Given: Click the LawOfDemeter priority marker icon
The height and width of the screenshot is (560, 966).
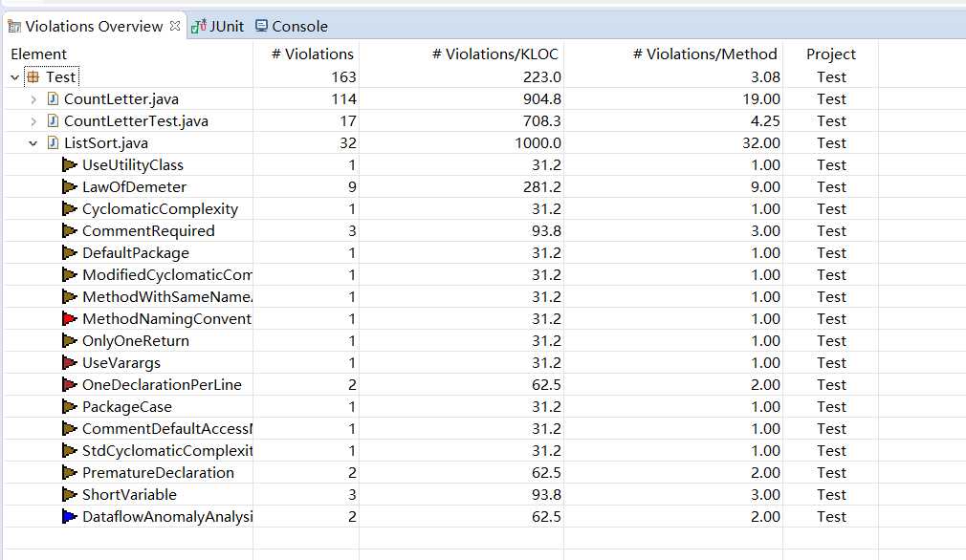Looking at the screenshot, I should pos(70,187).
